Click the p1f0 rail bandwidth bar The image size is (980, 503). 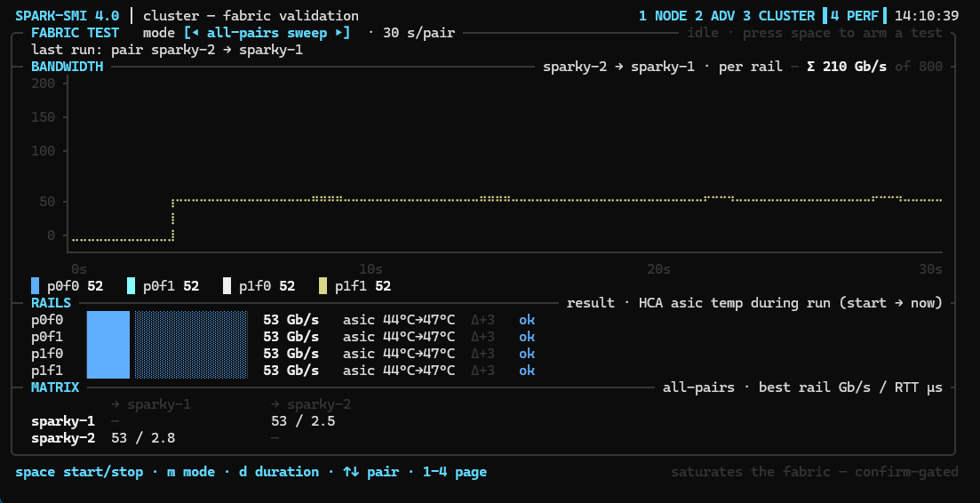point(167,354)
